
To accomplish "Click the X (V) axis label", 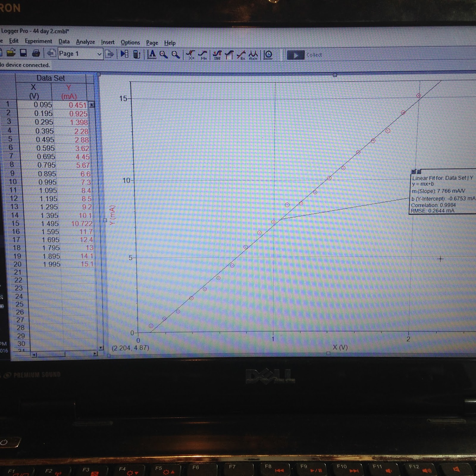I will tap(340, 347).
